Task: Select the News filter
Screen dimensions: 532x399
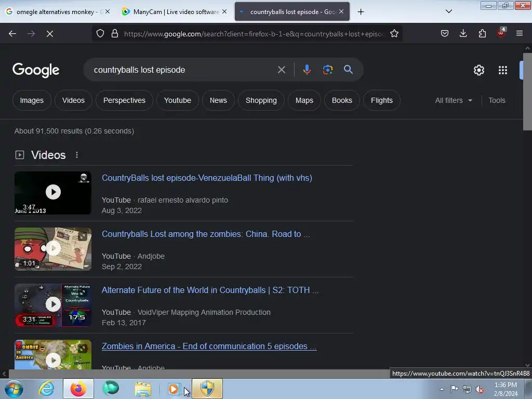Action: 218,100
